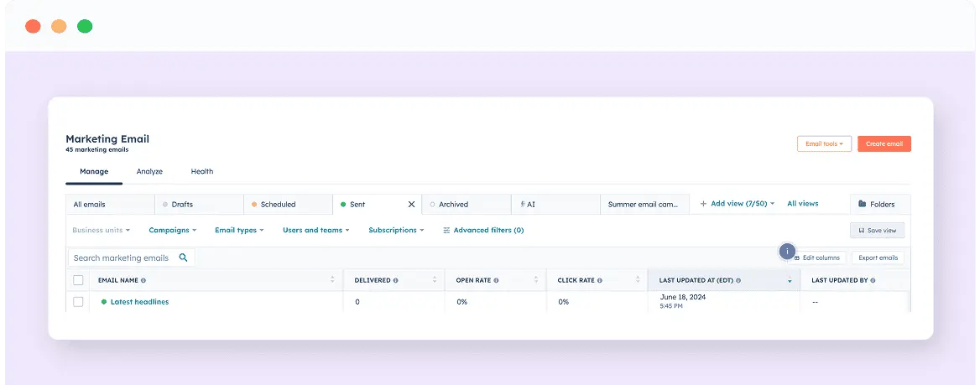Image resolution: width=980 pixels, height=385 pixels.
Task: Sort by the Email Name column arrows
Action: click(332, 280)
